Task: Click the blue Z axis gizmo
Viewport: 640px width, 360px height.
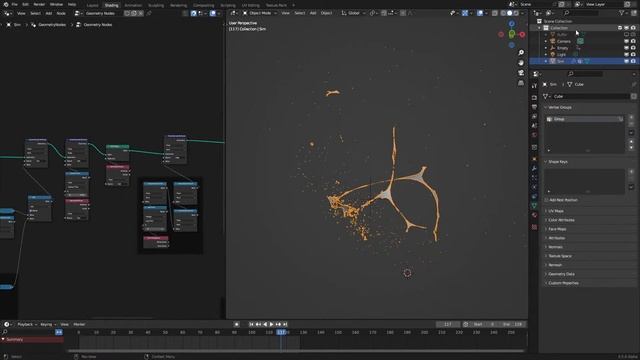Action: point(512,24)
